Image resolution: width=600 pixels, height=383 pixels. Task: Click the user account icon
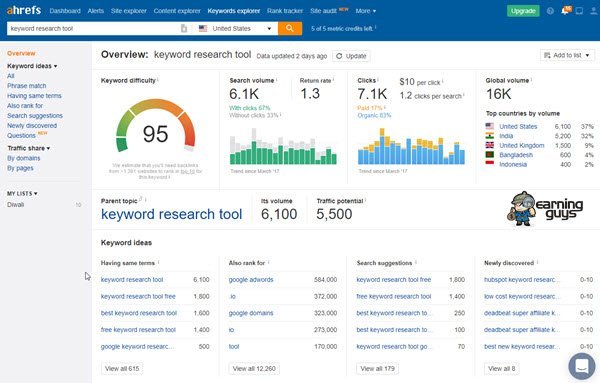pyautogui.click(x=593, y=11)
